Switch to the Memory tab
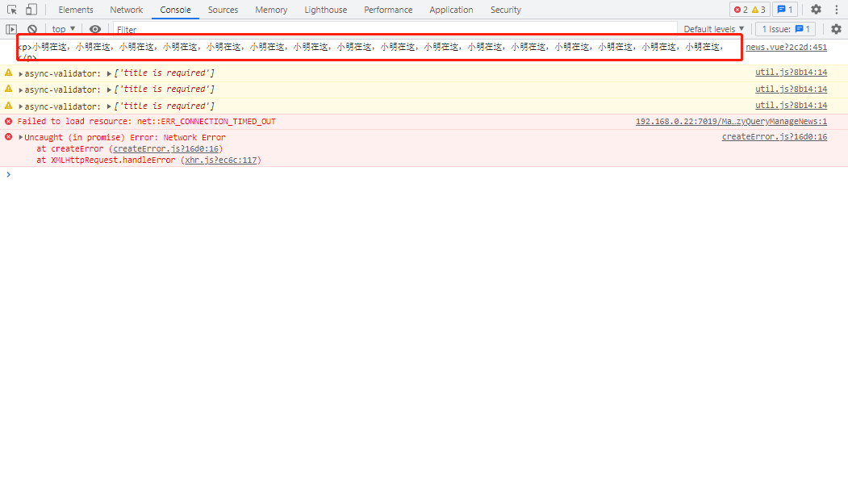848x504 pixels. [271, 10]
